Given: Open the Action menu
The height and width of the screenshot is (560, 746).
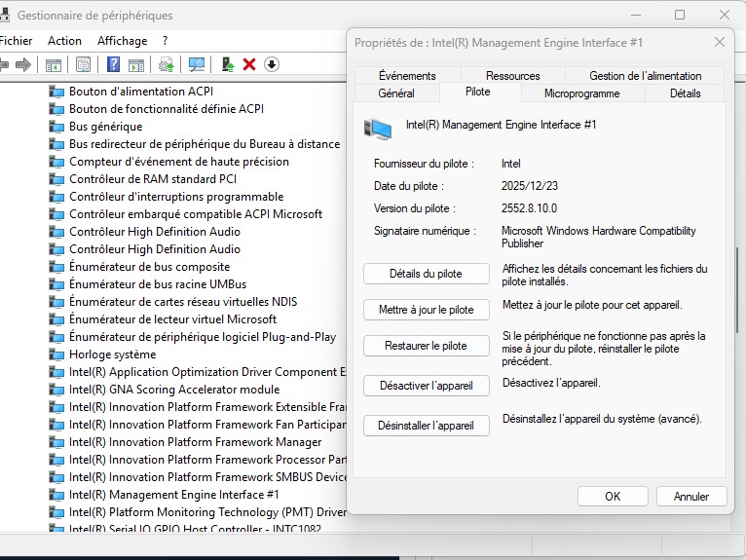Looking at the screenshot, I should (x=64, y=41).
